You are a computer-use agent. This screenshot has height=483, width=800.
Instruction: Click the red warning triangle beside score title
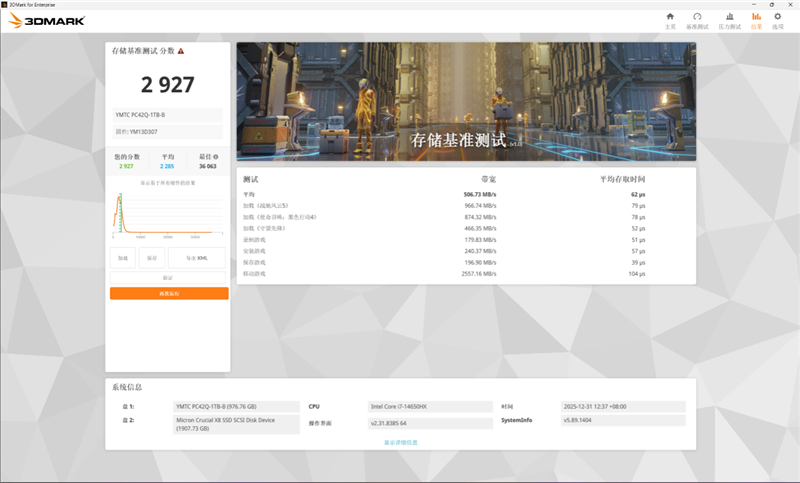point(181,50)
